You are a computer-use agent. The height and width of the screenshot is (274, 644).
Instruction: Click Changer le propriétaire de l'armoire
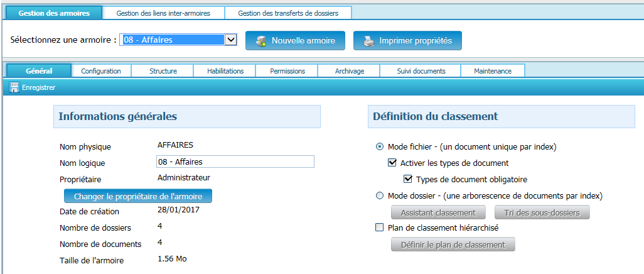[138, 196]
